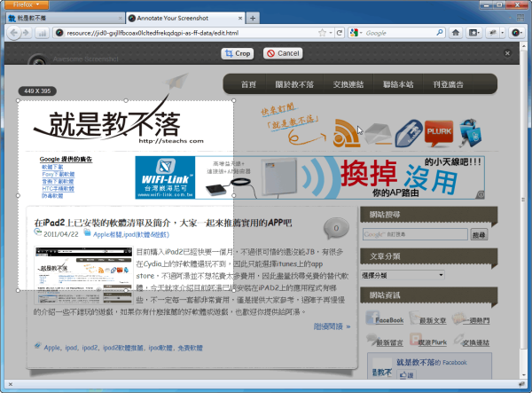Open the iPad2 article title link
This screenshot has height=393, width=532.
click(163, 223)
